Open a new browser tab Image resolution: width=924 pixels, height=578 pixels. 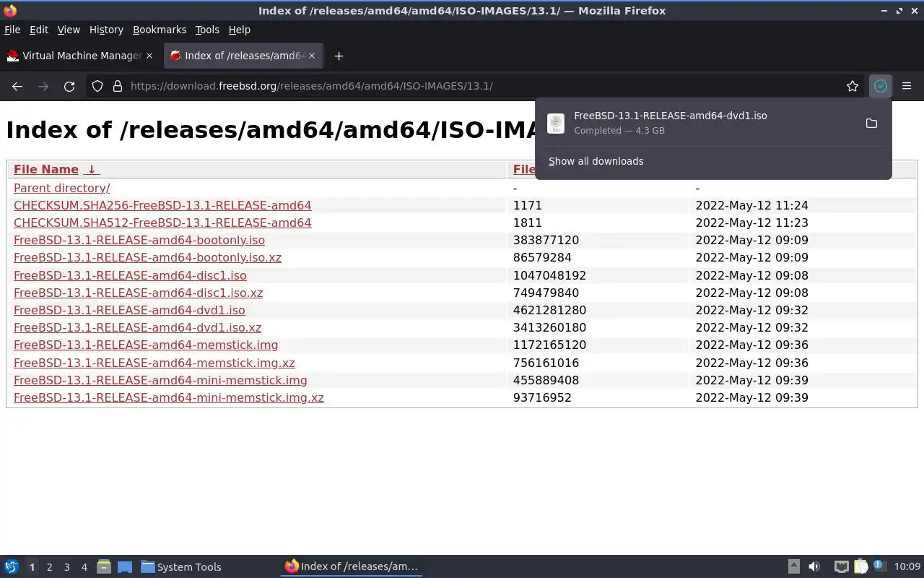pyautogui.click(x=339, y=56)
